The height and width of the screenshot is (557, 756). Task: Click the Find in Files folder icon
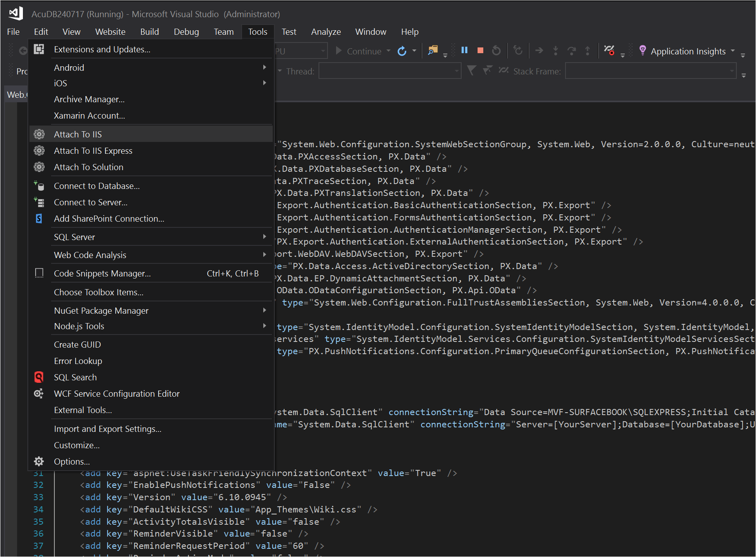(x=433, y=50)
